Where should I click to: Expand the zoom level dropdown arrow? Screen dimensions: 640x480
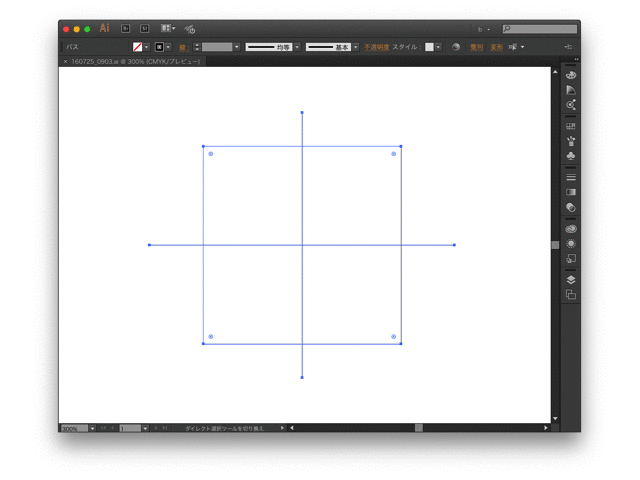coord(93,428)
